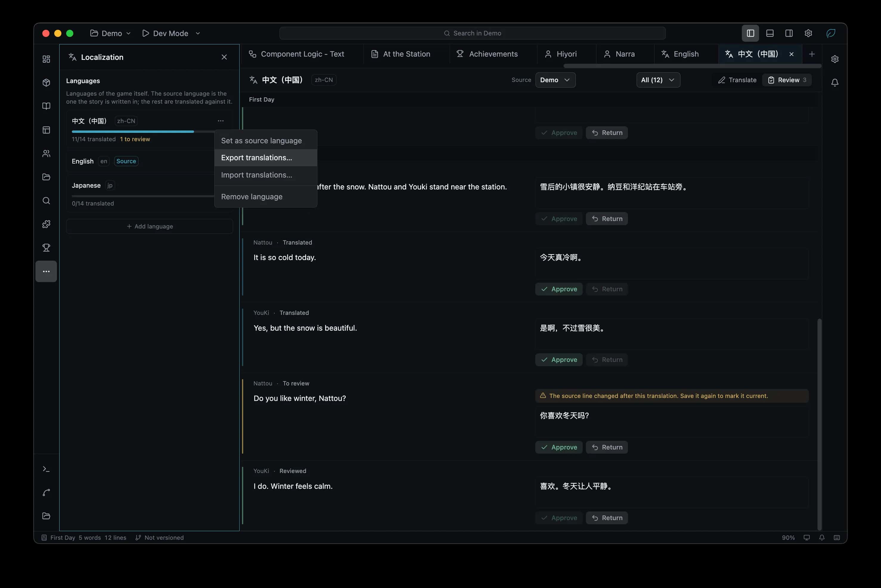Image resolution: width=881 pixels, height=588 pixels.
Task: Choose Export translations... from context menu
Action: [266, 158]
